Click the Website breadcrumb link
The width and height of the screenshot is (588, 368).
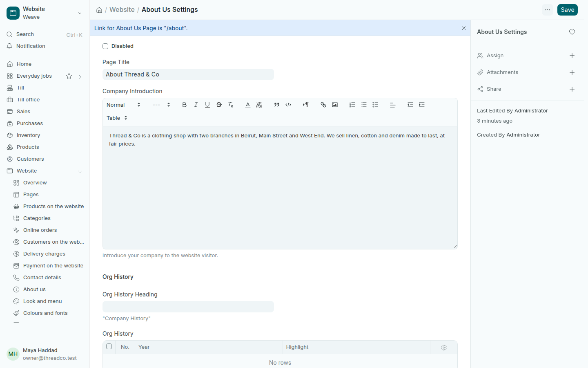(x=122, y=10)
